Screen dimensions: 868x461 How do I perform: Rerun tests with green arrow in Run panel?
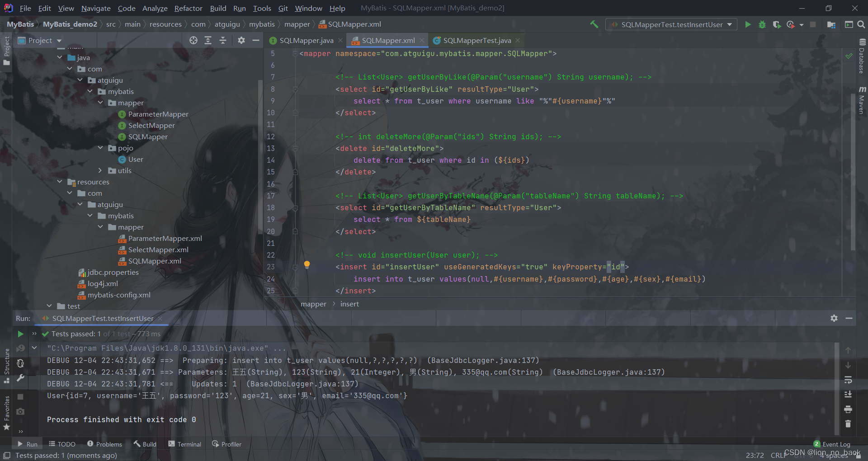[x=20, y=334]
